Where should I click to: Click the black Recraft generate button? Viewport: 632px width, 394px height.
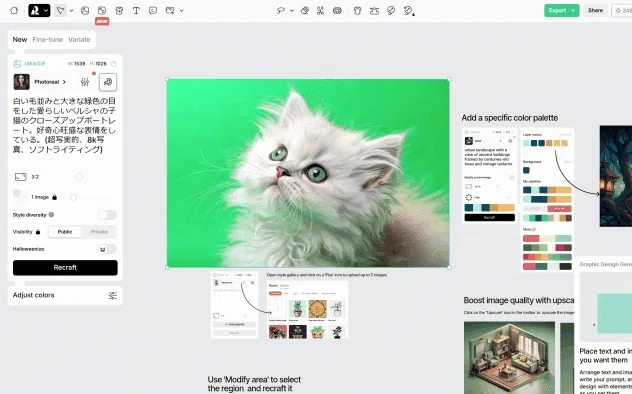pos(65,268)
